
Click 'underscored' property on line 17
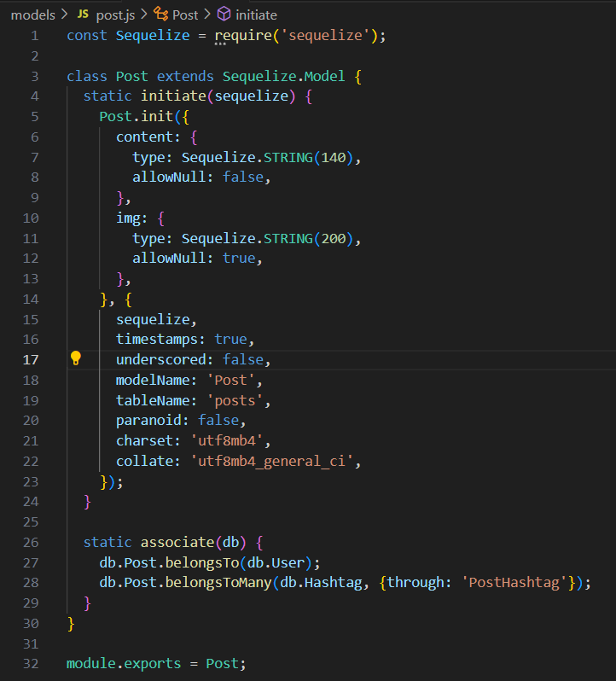click(161, 359)
